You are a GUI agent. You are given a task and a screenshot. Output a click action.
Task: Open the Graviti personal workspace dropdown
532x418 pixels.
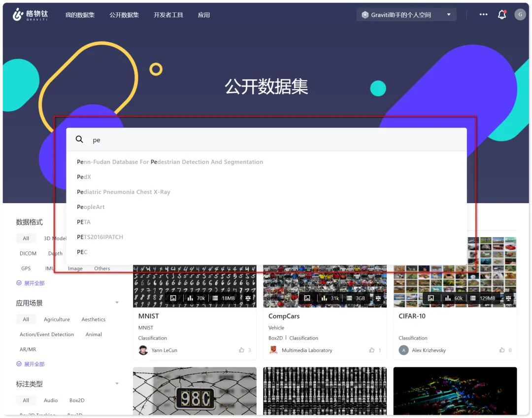[406, 15]
